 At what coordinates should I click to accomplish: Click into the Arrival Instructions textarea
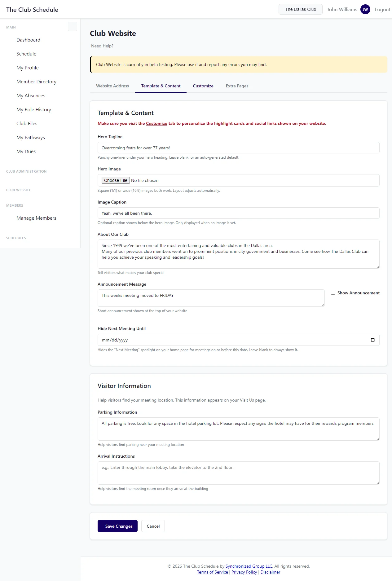click(x=238, y=473)
